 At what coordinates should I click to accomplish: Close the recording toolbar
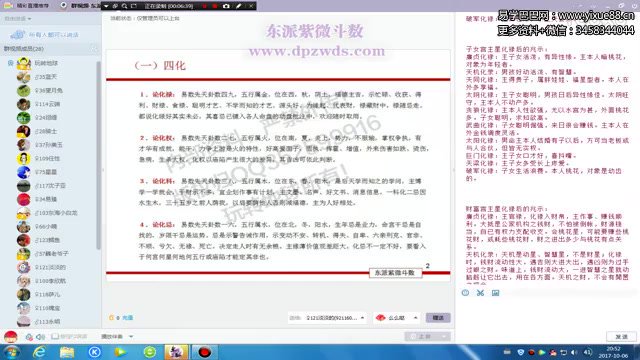coord(251,6)
